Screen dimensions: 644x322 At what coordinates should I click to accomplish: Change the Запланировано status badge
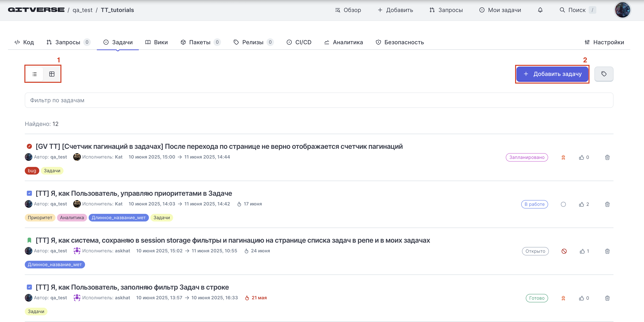pos(527,157)
